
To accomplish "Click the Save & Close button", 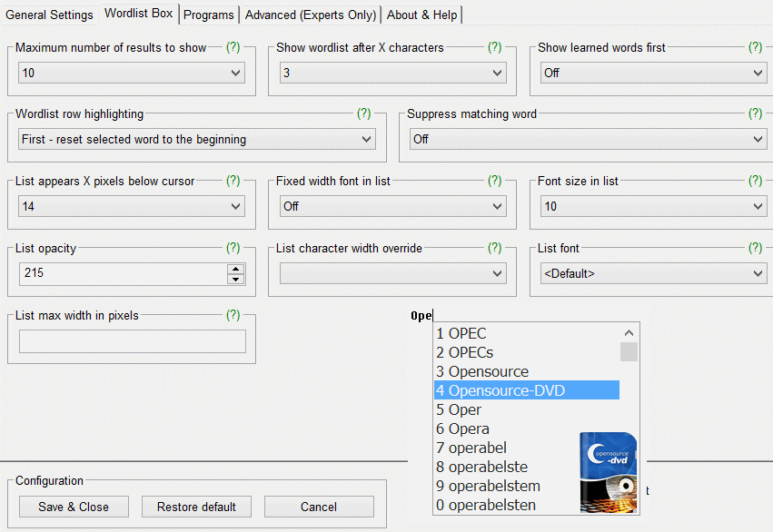I will pos(74,507).
